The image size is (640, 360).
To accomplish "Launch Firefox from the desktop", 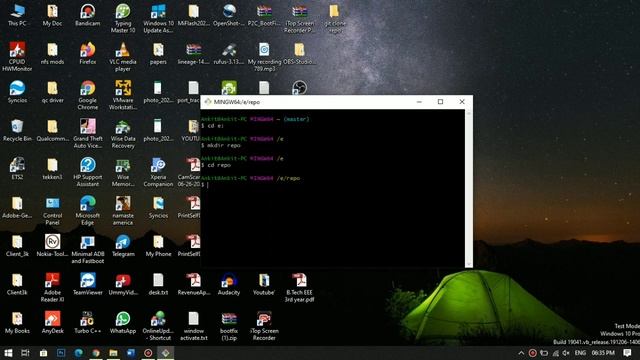I will click(x=87, y=54).
